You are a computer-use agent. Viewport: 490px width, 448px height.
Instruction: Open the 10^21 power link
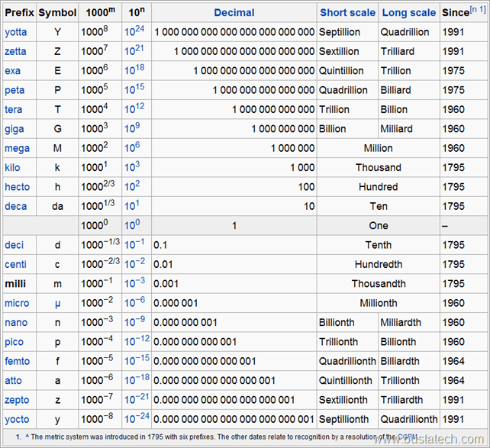(x=134, y=50)
